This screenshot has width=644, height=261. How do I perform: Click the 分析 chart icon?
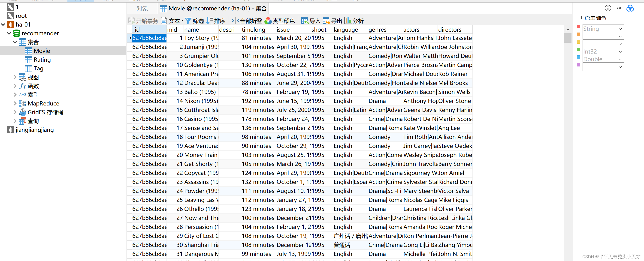click(348, 21)
